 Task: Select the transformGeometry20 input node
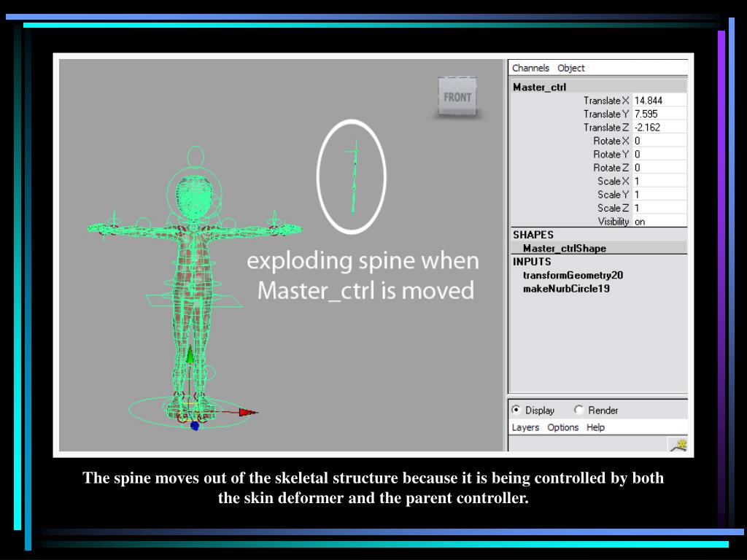(573, 275)
